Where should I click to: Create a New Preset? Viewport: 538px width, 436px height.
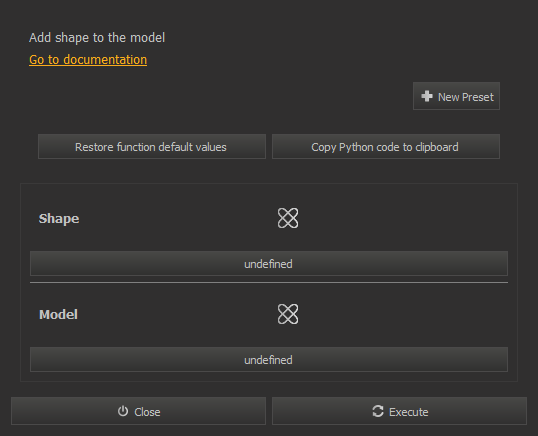[x=456, y=96]
